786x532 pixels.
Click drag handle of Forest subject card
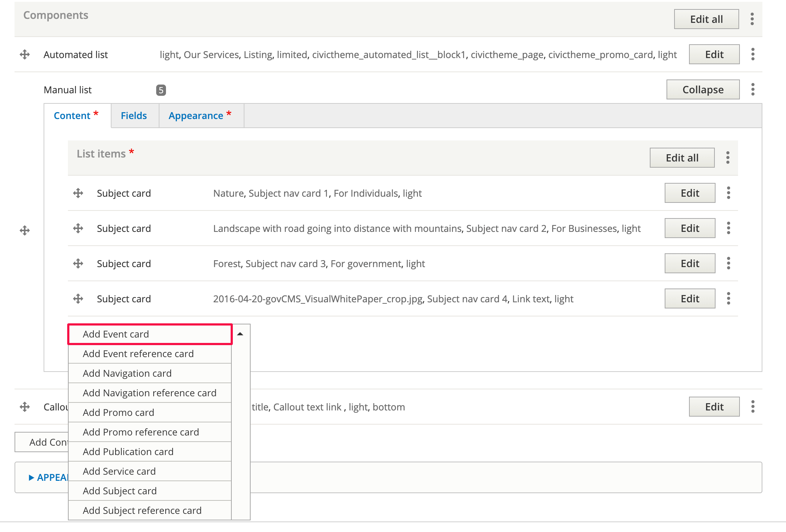[78, 263]
